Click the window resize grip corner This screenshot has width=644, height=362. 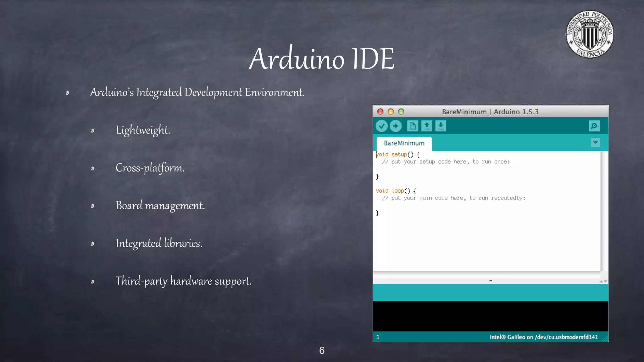[605, 338]
